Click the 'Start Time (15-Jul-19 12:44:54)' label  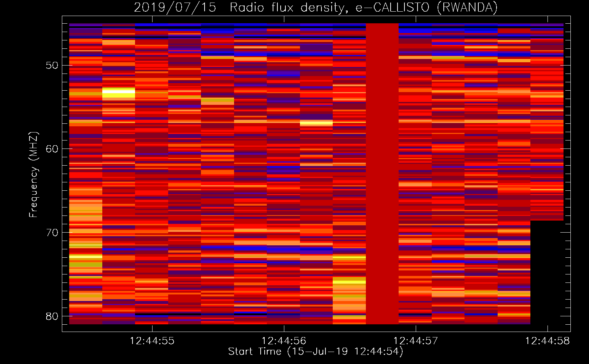click(316, 352)
